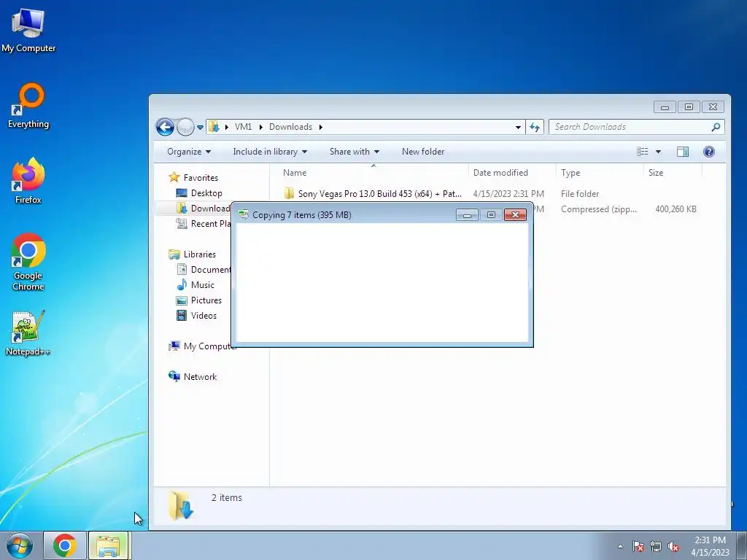
Task: Open recent pages dropdown arrow
Action: point(200,128)
